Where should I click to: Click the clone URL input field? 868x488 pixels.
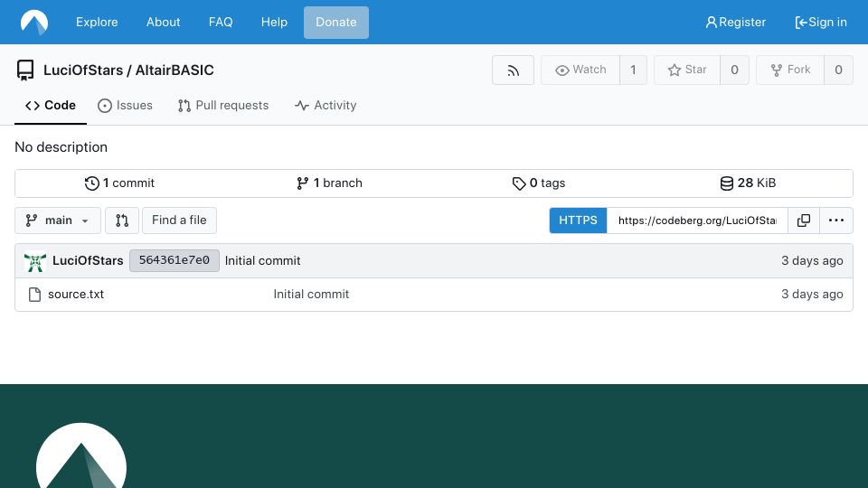coord(697,221)
